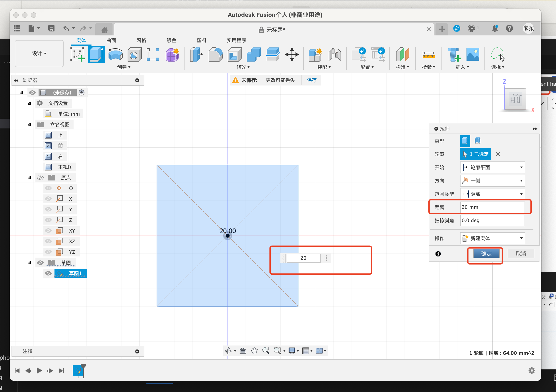Viewport: 556px width, 392px height.
Task: Toggle visibility of origin point O
Action: point(47,188)
